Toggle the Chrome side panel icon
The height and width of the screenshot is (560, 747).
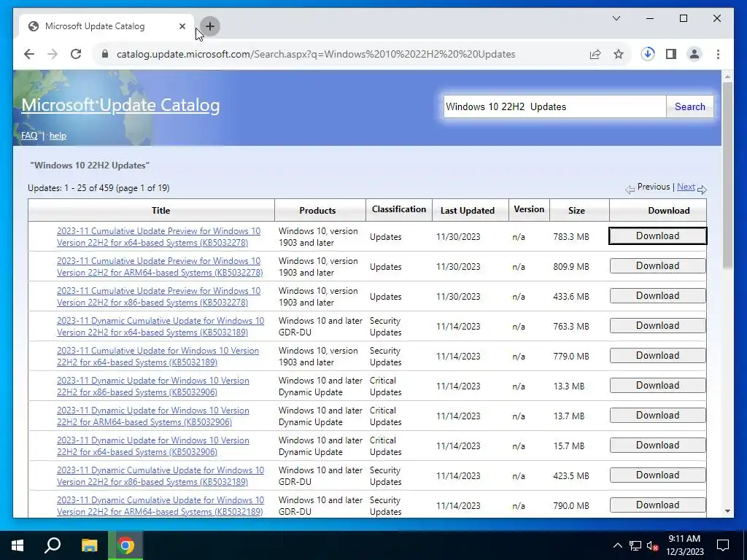(x=671, y=54)
